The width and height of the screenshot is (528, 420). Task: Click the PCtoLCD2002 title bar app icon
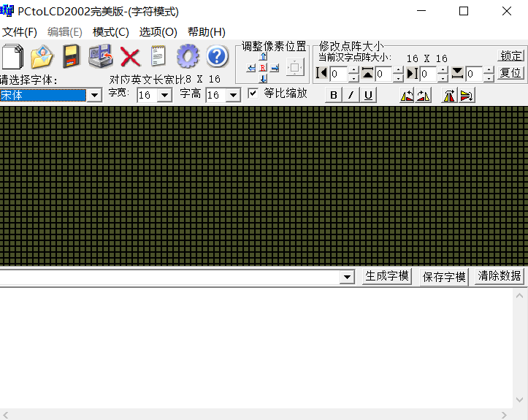pos(7,11)
